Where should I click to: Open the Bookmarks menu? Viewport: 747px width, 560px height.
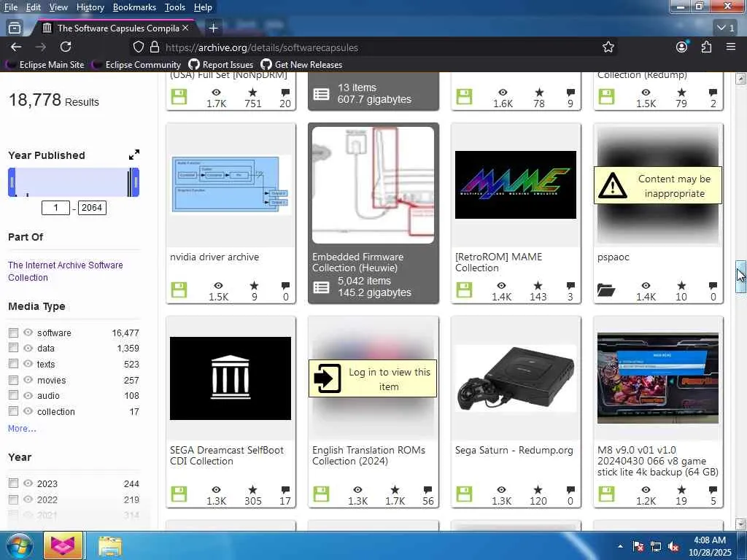134,7
